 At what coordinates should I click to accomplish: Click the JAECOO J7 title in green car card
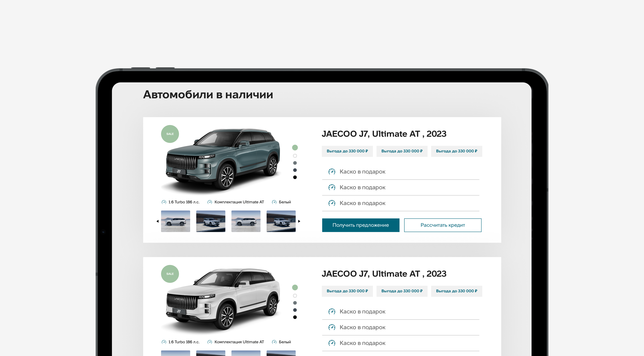click(384, 134)
